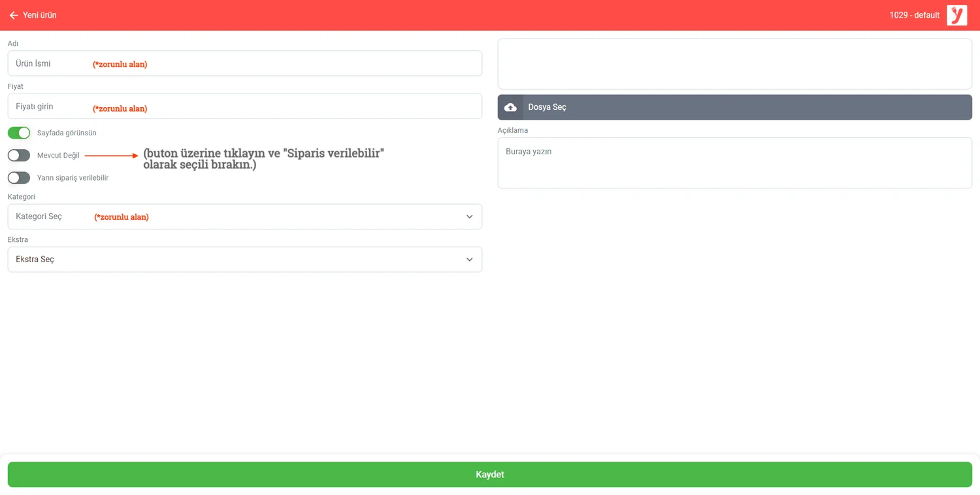The image size is (980, 495).
Task: Disable the Sayfada görünsün toggle
Action: [x=19, y=133]
